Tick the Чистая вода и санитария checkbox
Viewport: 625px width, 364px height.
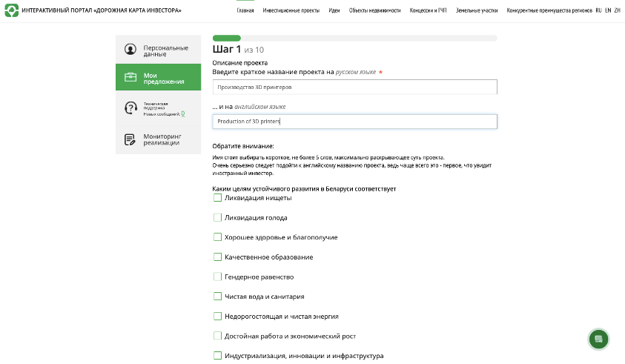tap(217, 297)
